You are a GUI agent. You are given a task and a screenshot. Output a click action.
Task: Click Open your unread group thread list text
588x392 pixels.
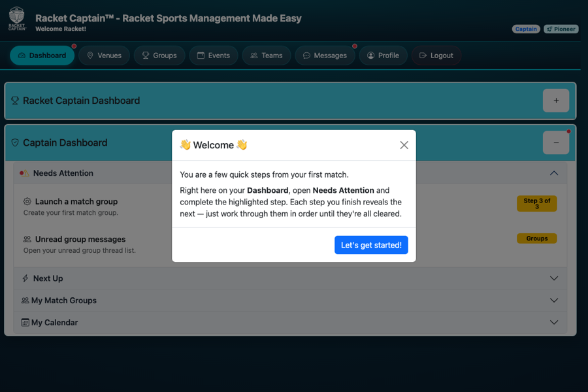click(80, 250)
